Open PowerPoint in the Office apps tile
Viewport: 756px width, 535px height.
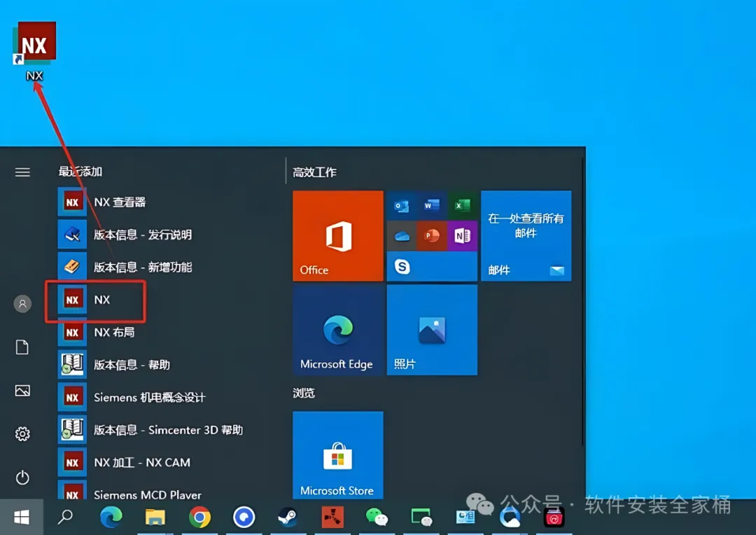[431, 236]
